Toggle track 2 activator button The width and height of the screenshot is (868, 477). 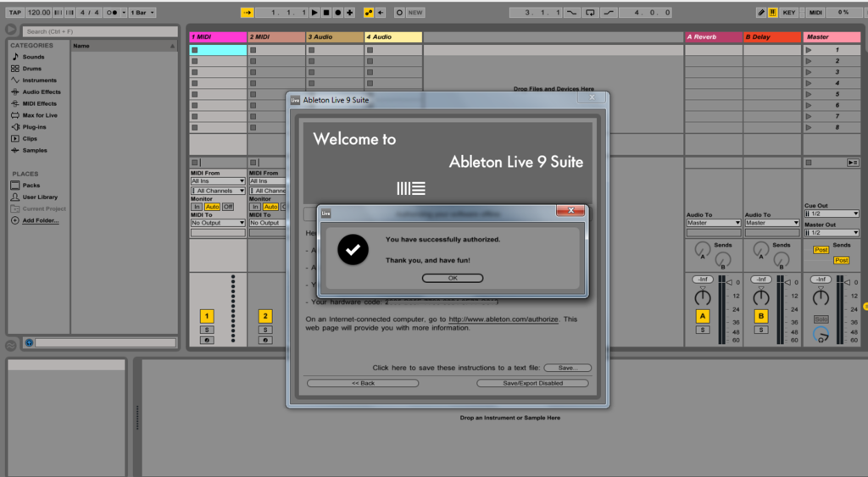[x=265, y=316]
